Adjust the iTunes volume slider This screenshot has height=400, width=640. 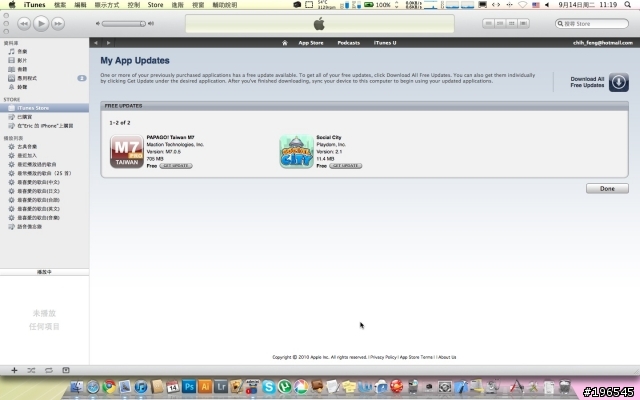click(x=124, y=24)
